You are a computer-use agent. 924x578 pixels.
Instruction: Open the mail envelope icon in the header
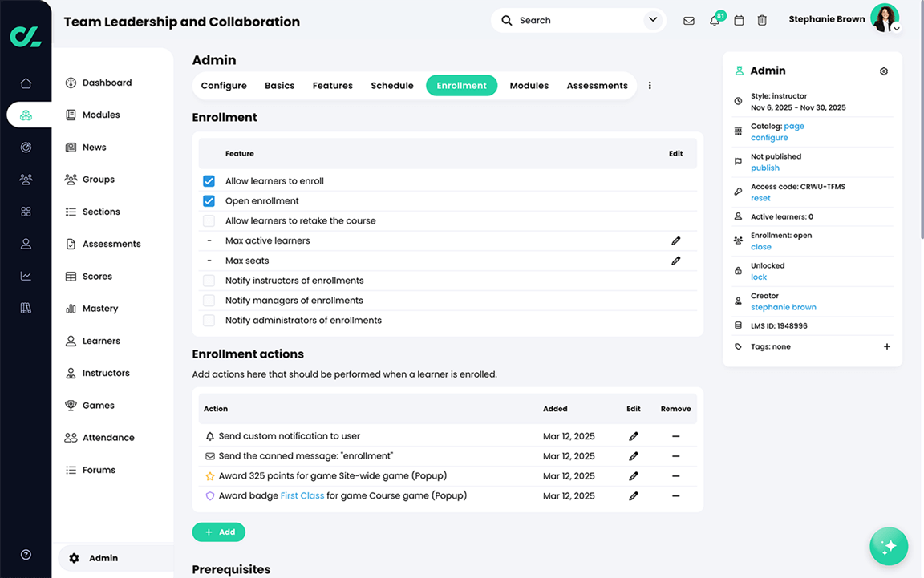[689, 20]
